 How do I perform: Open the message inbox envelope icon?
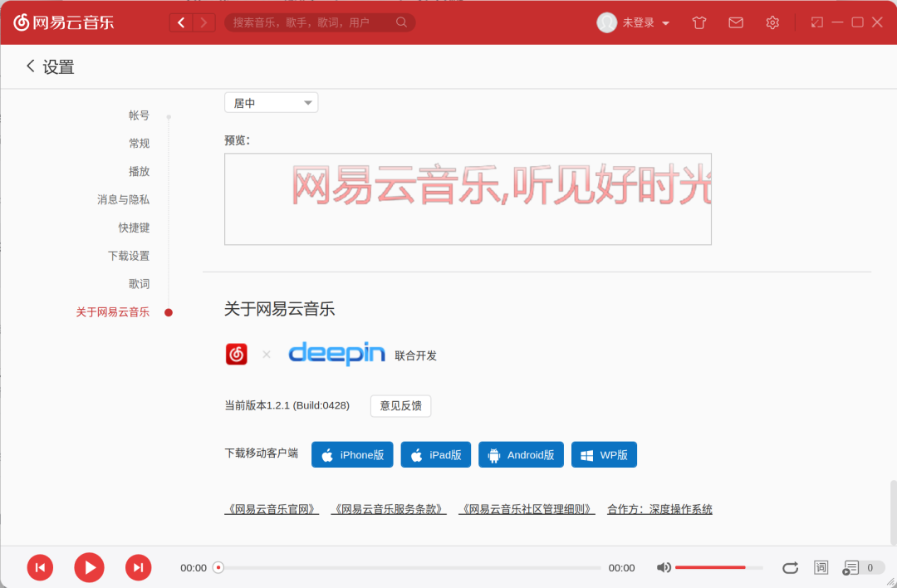tap(735, 22)
